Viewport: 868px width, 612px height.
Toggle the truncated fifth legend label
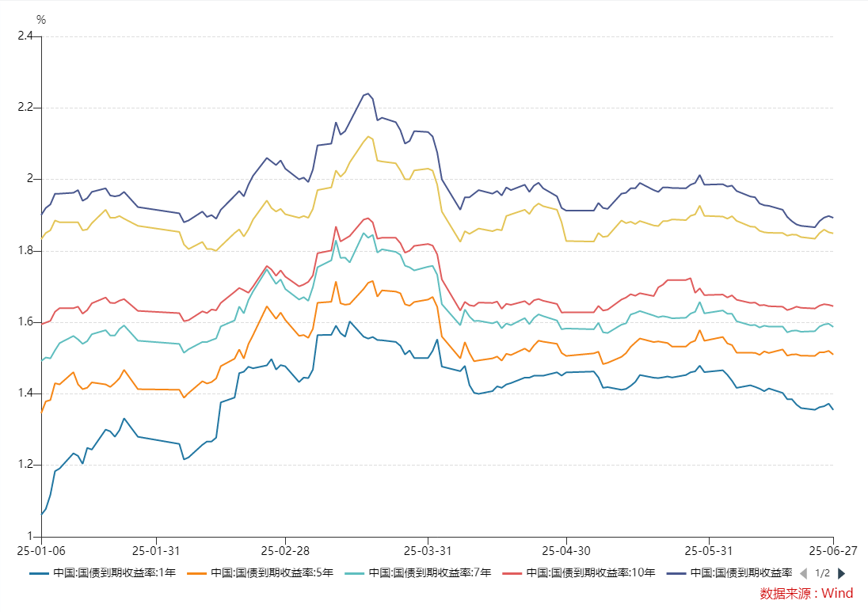pos(740,573)
